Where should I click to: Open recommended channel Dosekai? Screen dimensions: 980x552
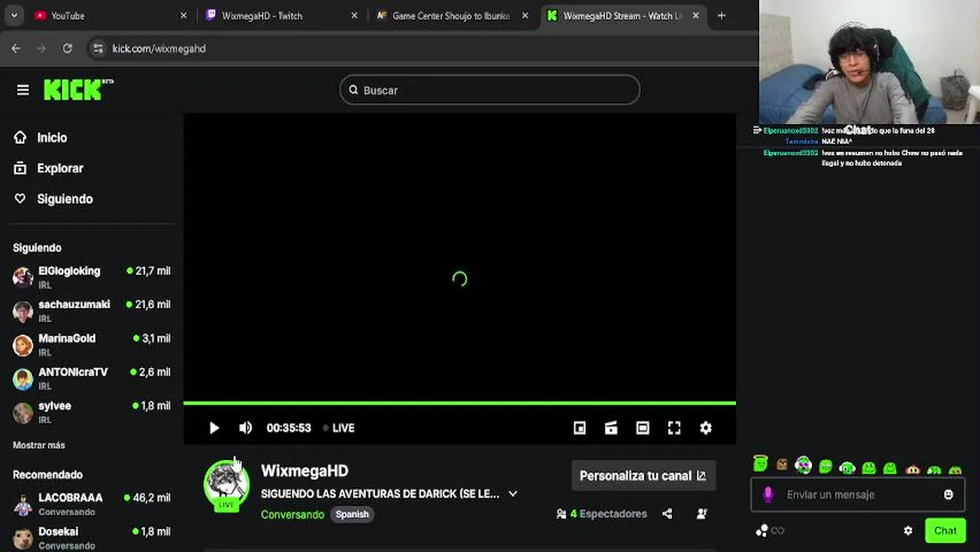tap(92, 537)
